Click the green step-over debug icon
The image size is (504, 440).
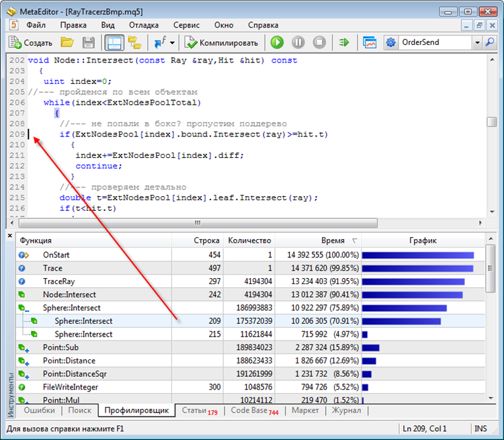point(344,42)
